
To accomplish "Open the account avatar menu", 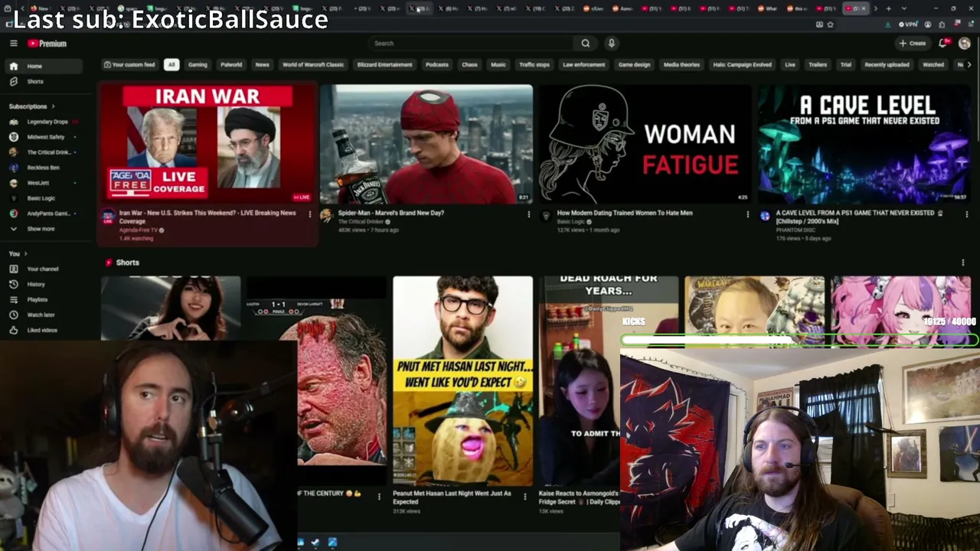I will (x=964, y=44).
